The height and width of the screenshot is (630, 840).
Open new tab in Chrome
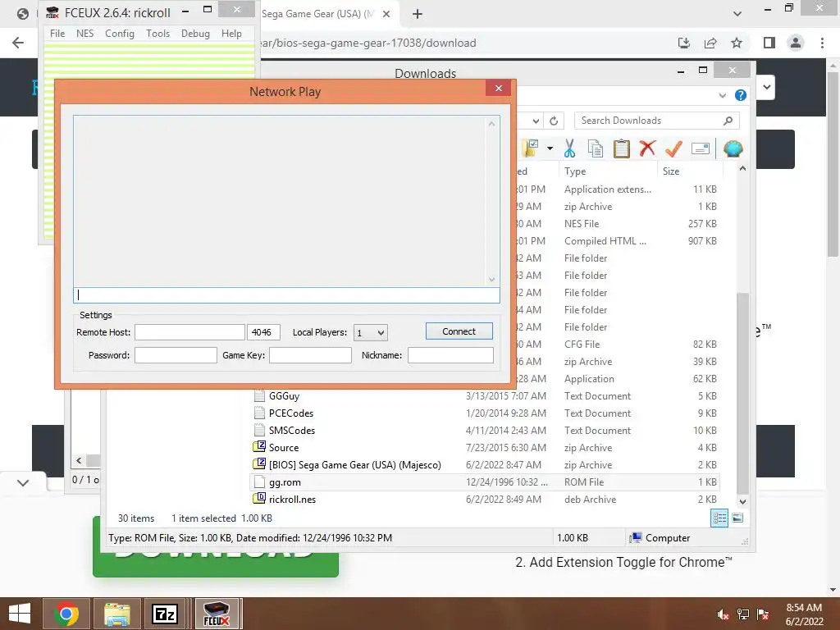pyautogui.click(x=418, y=15)
